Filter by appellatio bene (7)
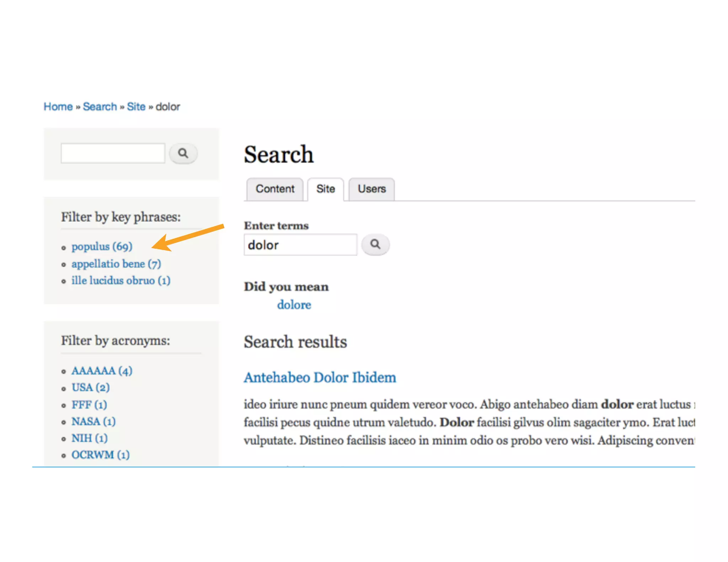Viewport: 728px width, 562px height. pyautogui.click(x=116, y=264)
